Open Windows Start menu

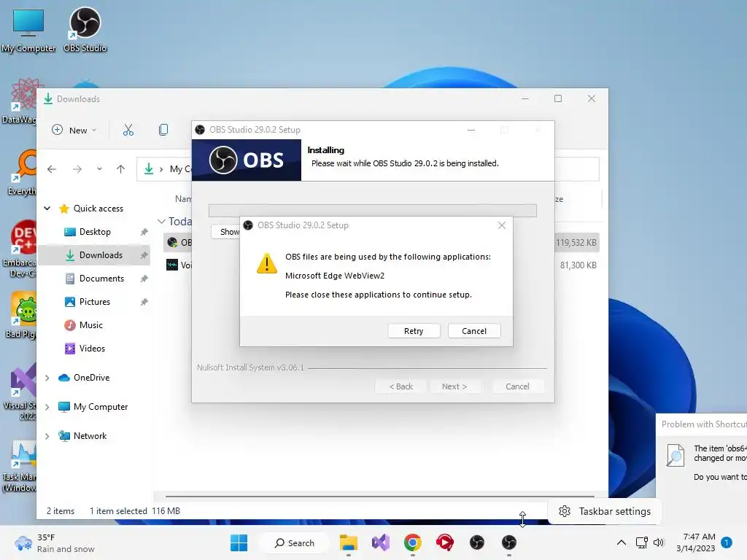click(x=239, y=542)
